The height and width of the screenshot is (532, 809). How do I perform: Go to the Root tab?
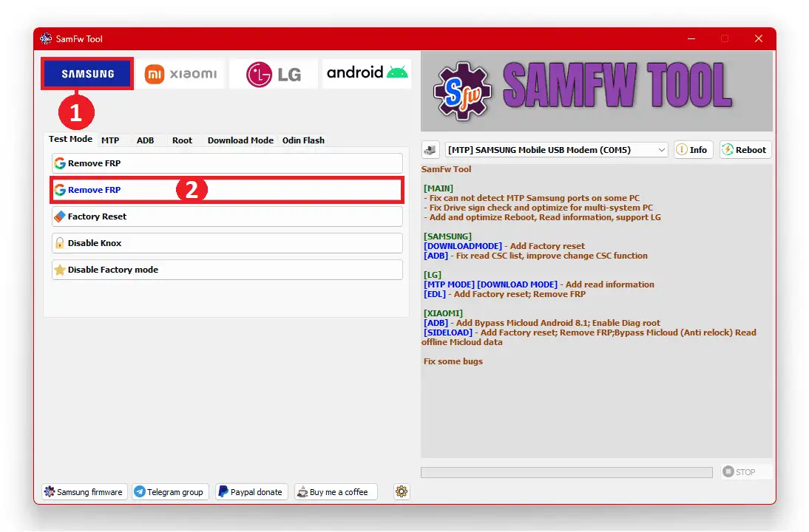click(x=182, y=140)
